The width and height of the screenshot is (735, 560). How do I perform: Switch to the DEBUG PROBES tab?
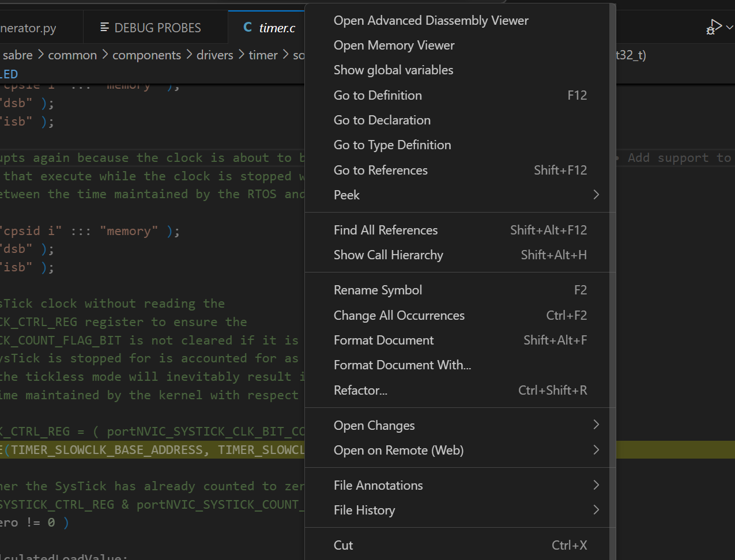pos(156,27)
